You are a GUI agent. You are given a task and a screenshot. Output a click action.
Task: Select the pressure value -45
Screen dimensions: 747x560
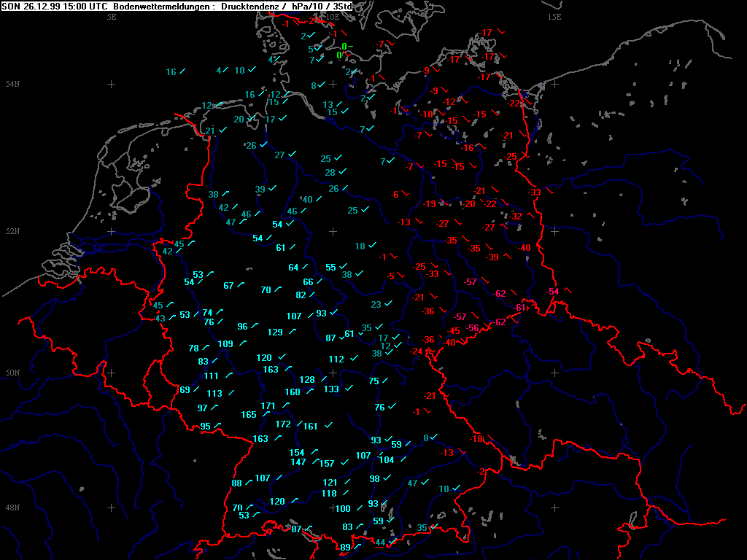point(453,331)
